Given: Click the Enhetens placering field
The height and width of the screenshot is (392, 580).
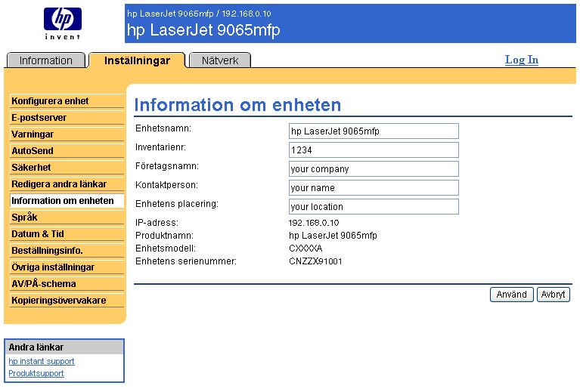Looking at the screenshot, I should pos(374,206).
